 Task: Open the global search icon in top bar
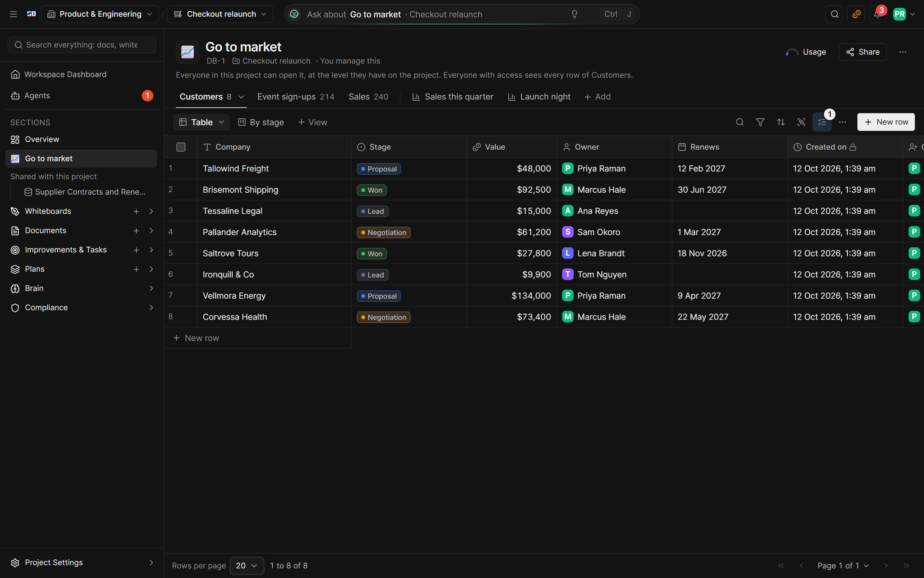click(x=835, y=14)
